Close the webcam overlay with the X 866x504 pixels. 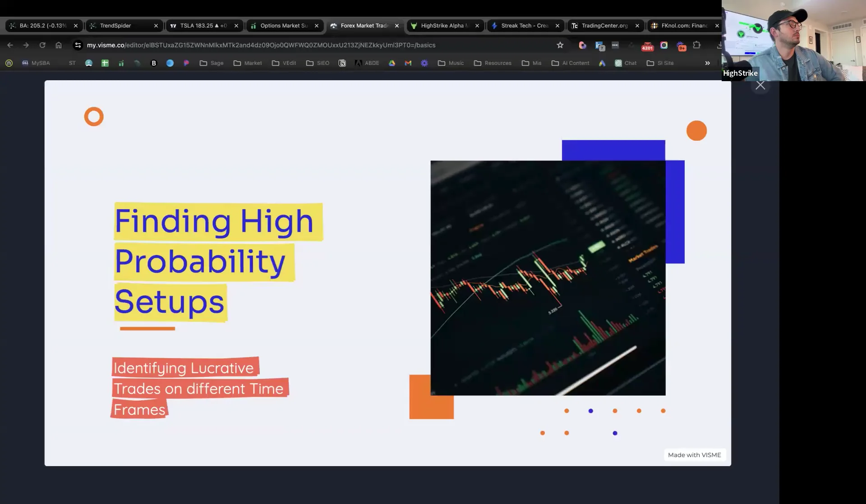point(760,85)
